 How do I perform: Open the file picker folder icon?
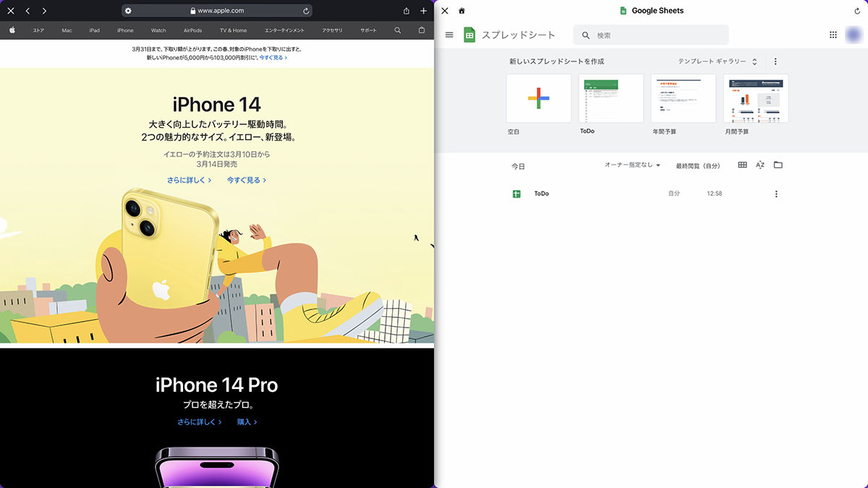[778, 165]
